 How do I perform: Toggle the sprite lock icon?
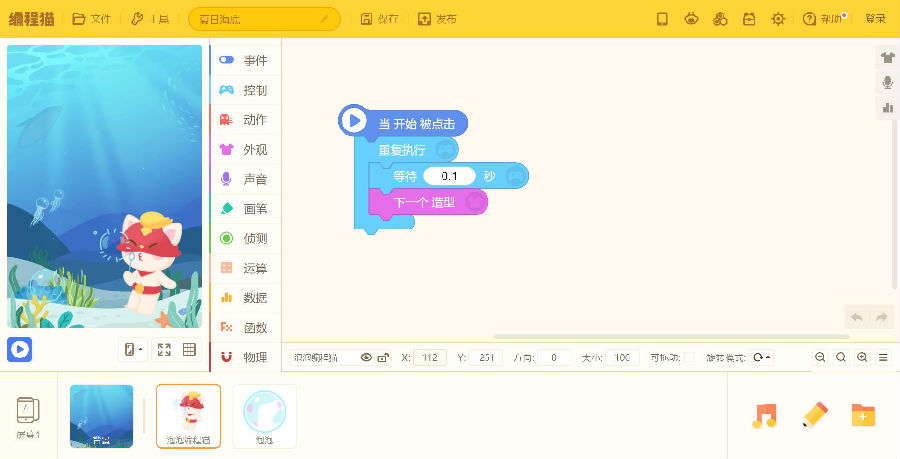(383, 358)
